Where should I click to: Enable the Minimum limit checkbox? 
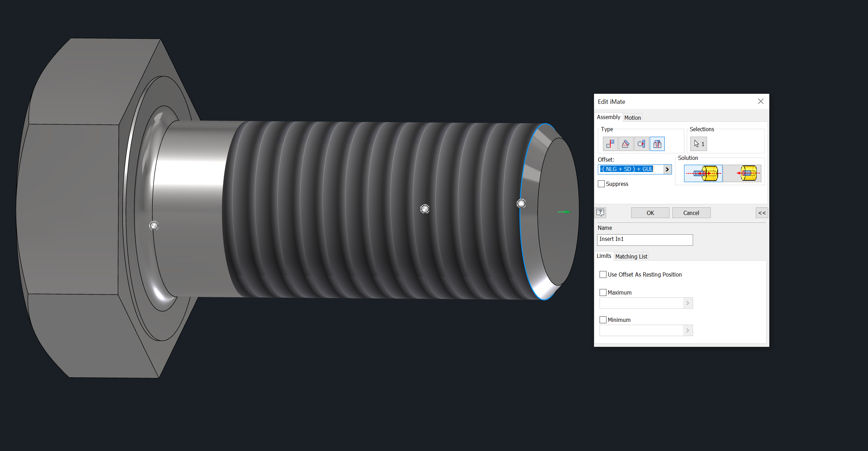pos(603,320)
